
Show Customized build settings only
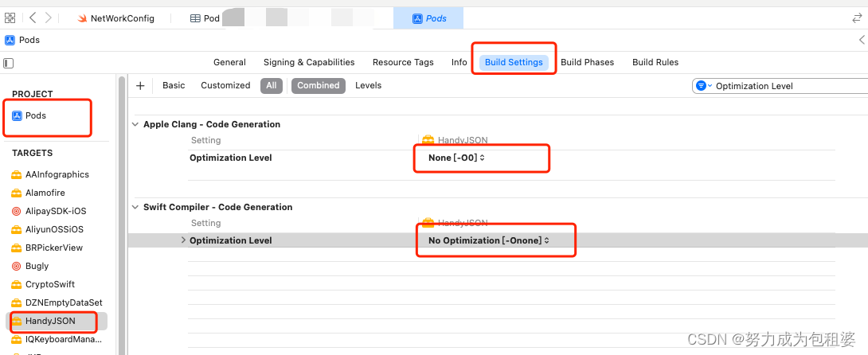click(225, 85)
